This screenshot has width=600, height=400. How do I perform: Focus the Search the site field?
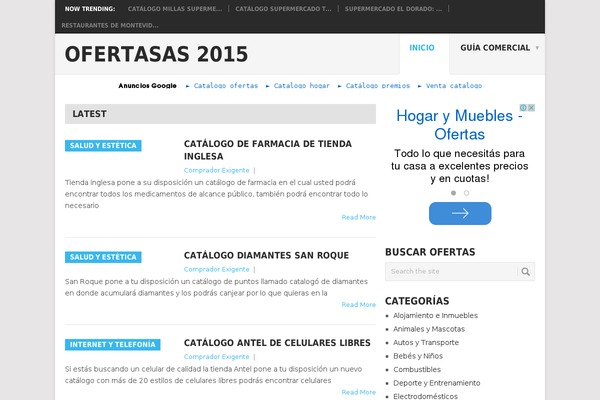(x=451, y=271)
